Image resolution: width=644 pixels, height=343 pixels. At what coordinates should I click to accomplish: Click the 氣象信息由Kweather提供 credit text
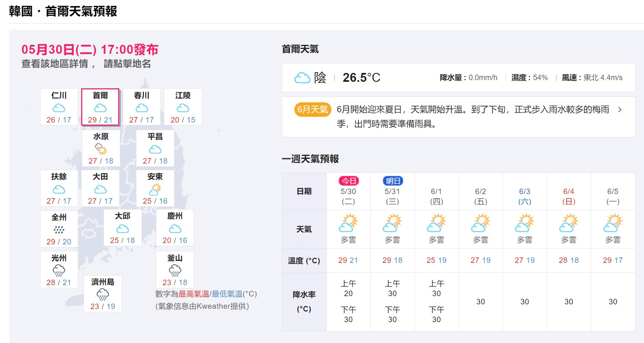(202, 306)
